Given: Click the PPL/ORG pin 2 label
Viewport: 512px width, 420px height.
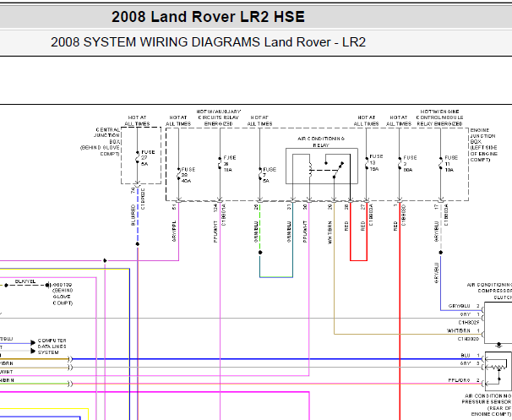Looking at the screenshot, I should click(464, 380).
